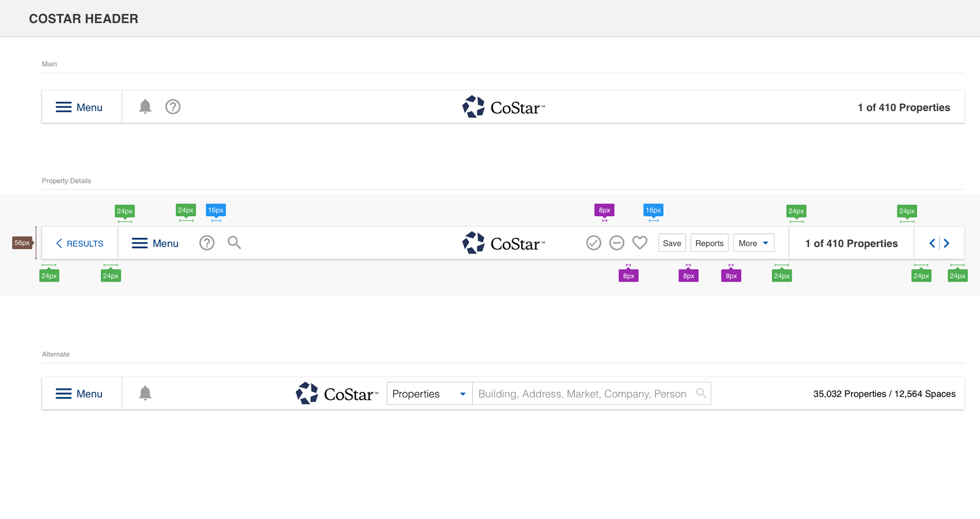Click the 'Alternate' section label
This screenshot has height=519, width=980.
coord(56,354)
